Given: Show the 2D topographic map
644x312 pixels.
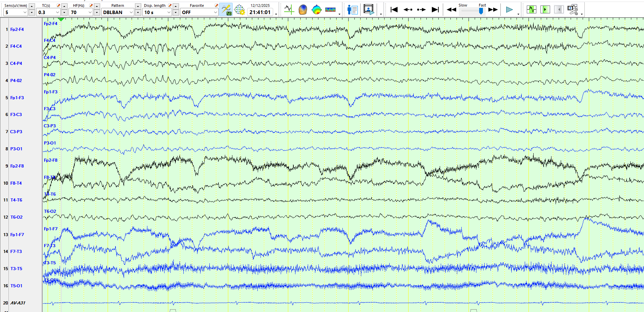Looking at the screenshot, I should point(316,10).
